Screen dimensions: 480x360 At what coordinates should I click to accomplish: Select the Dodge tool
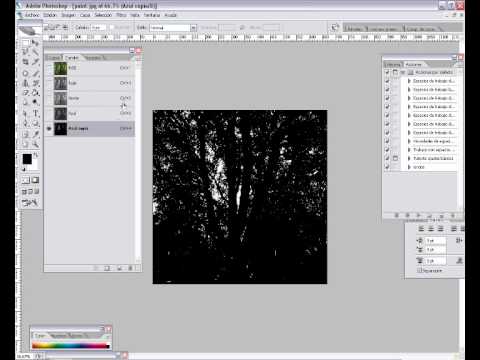(35, 102)
